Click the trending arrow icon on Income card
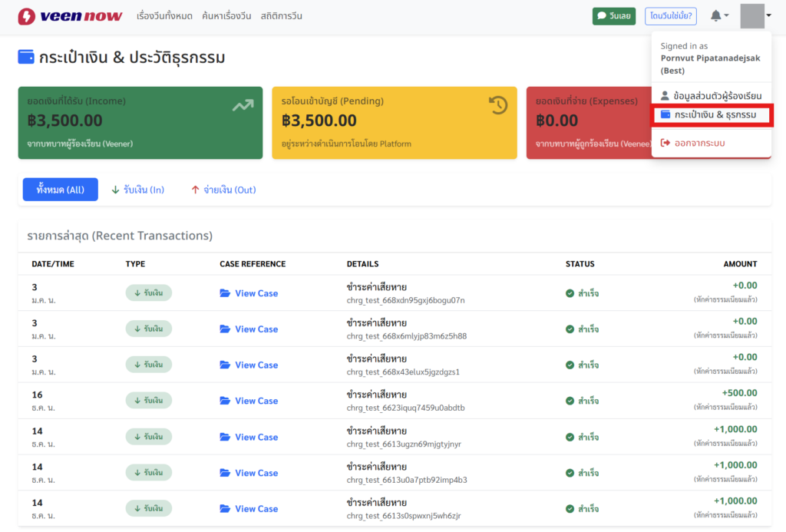 243,105
